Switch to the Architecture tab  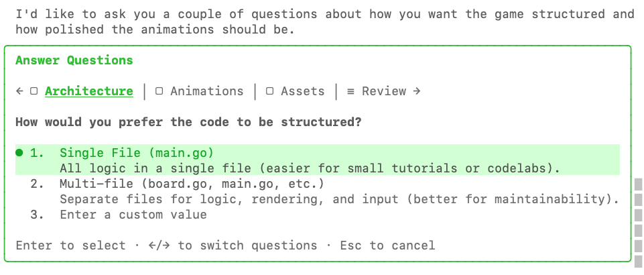[x=88, y=91]
